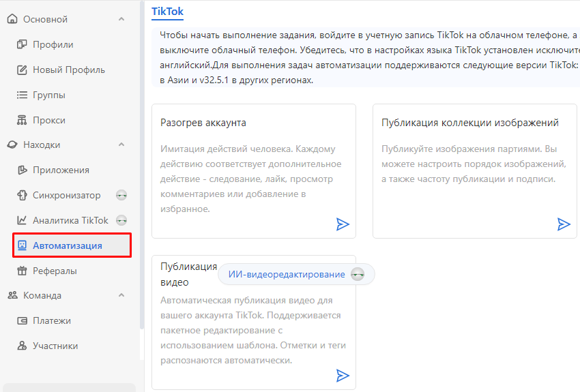Click the Команда section label
Image resolution: width=580 pixels, height=392 pixels.
42,296
